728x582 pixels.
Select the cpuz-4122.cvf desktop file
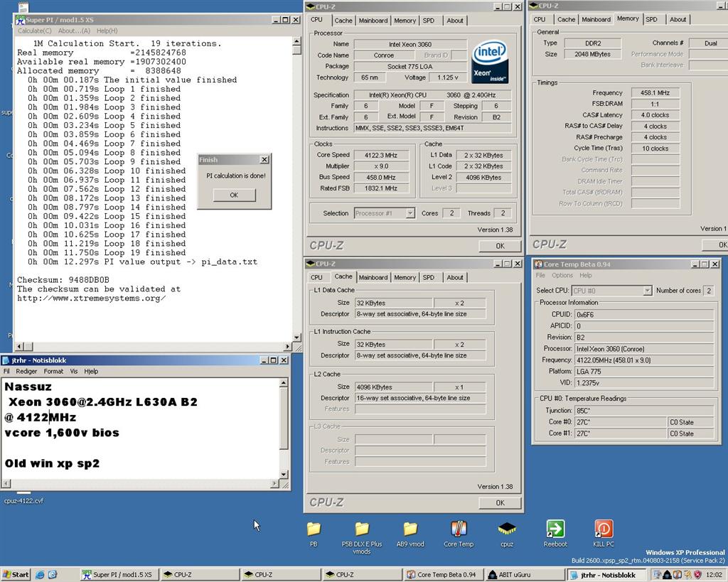pyautogui.click(x=23, y=500)
